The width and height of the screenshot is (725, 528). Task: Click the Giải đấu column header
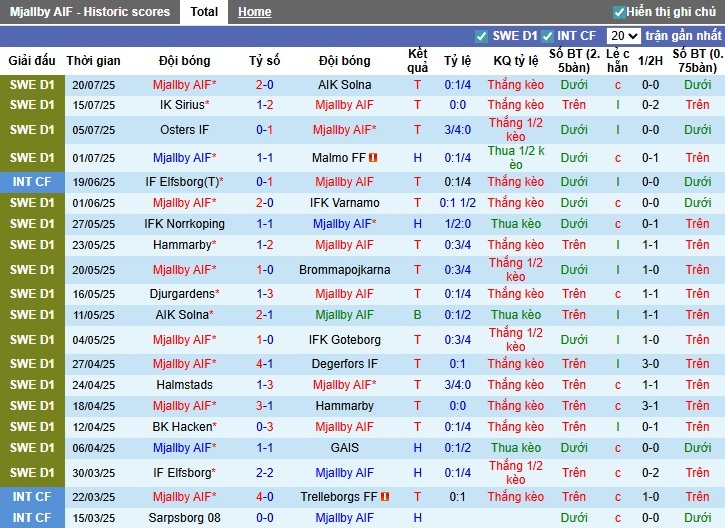[x=32, y=61]
